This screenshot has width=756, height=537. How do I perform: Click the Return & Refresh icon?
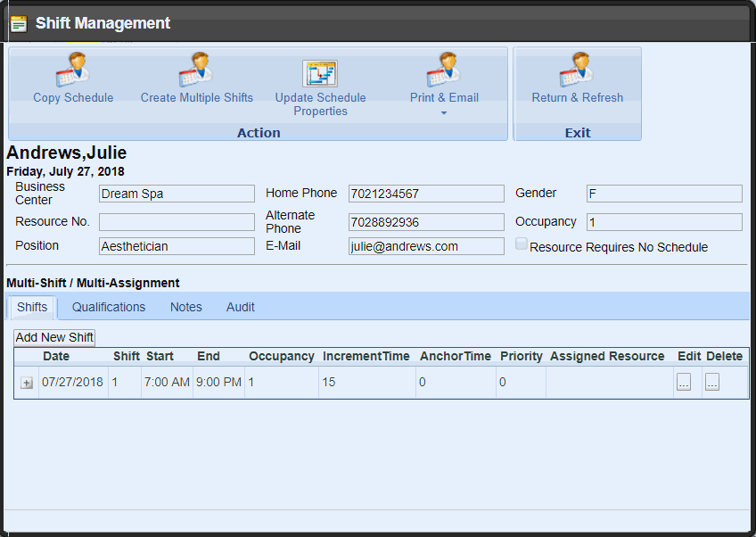tap(577, 70)
